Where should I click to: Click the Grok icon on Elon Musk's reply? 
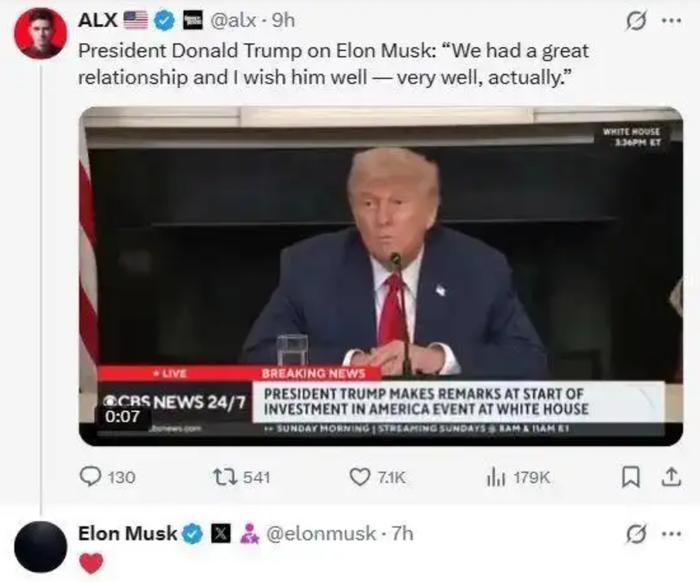636,534
